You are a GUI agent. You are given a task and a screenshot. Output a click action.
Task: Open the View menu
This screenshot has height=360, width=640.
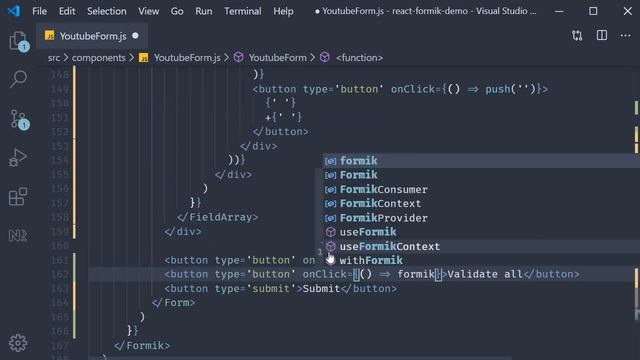click(149, 11)
